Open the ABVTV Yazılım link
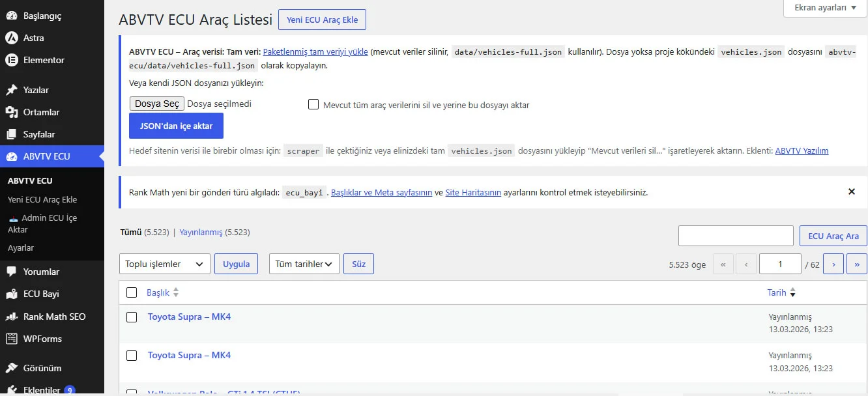This screenshot has width=868, height=396. point(802,150)
